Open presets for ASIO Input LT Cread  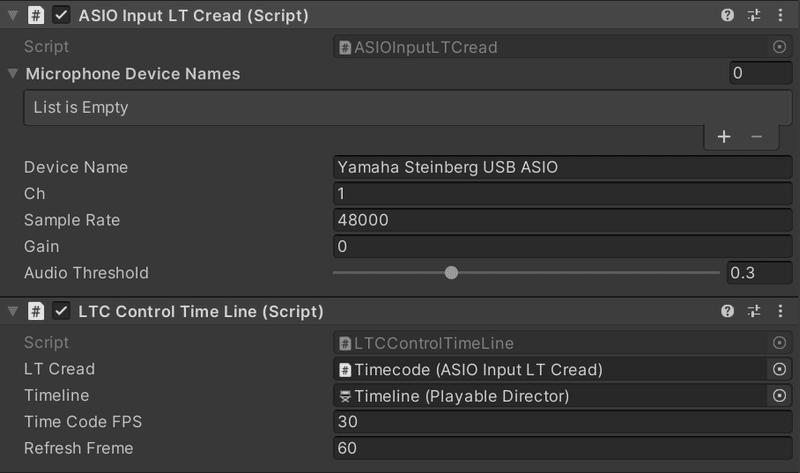(754, 16)
